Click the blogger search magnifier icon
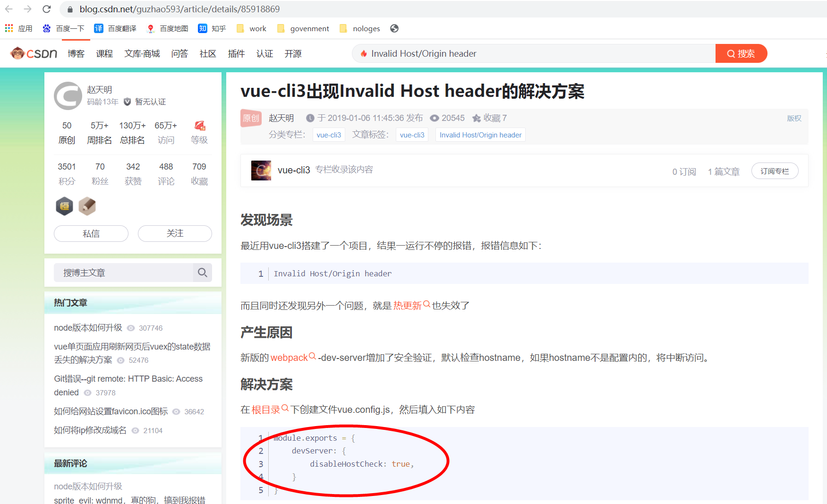 (x=203, y=273)
